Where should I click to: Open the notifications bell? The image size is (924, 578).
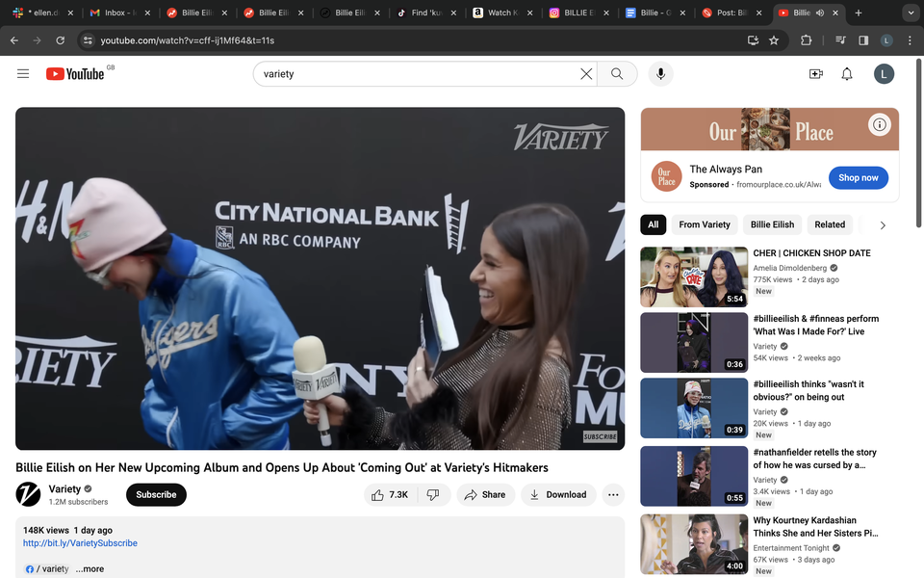click(847, 74)
